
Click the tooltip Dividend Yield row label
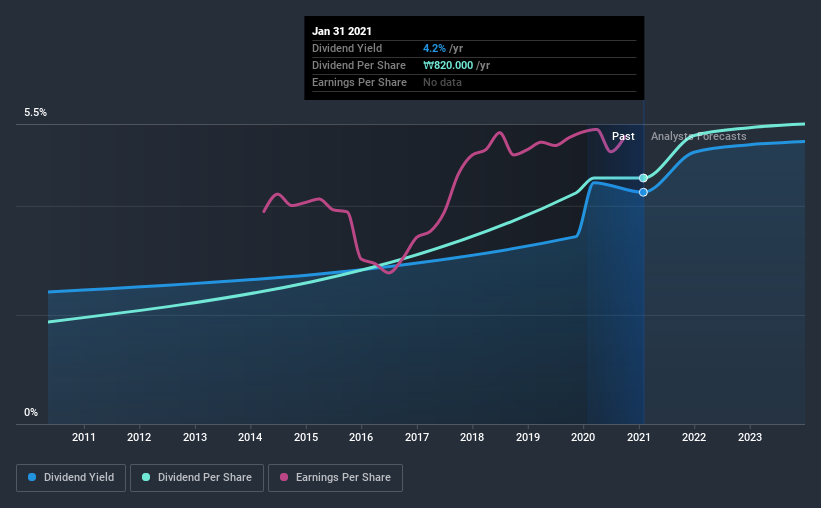(x=347, y=48)
